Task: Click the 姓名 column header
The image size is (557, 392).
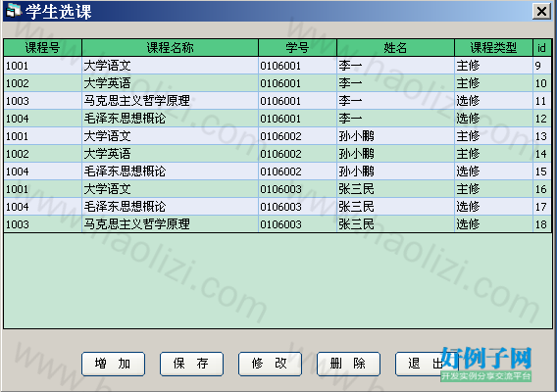Action: pyautogui.click(x=396, y=48)
